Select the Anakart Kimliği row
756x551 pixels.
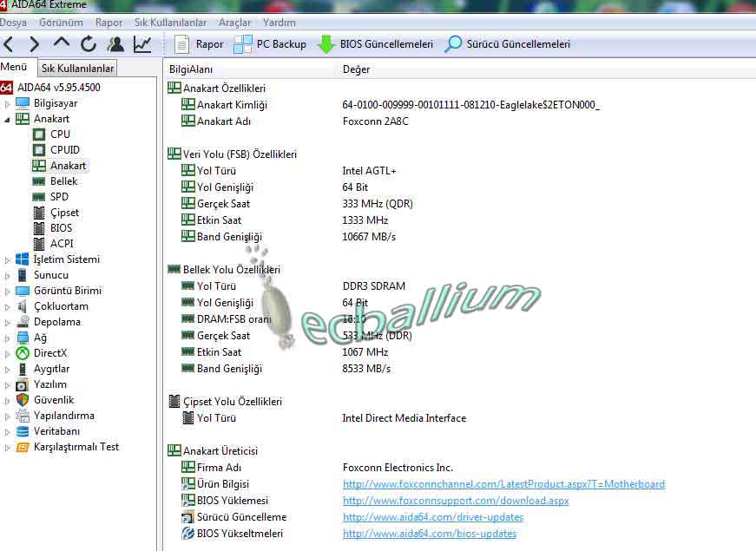point(391,105)
